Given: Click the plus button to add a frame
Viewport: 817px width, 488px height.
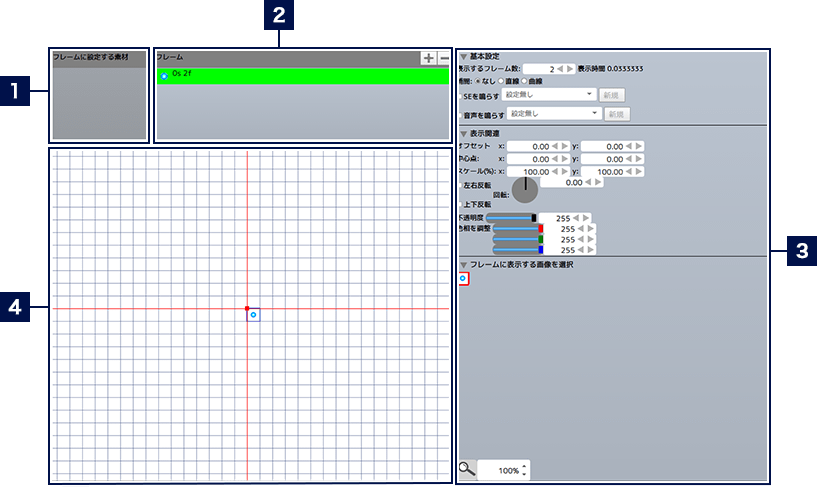Looking at the screenshot, I should (x=428, y=59).
